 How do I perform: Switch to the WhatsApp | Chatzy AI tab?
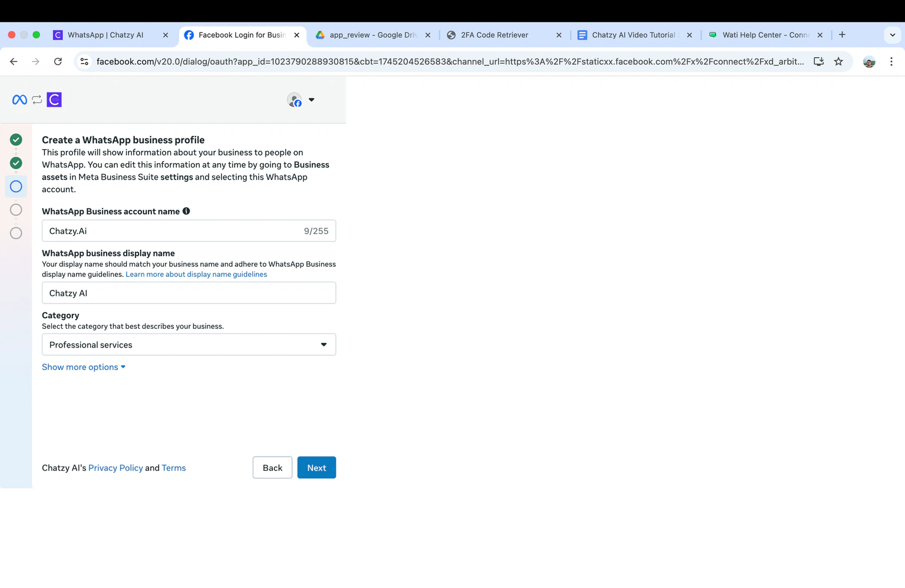105,35
